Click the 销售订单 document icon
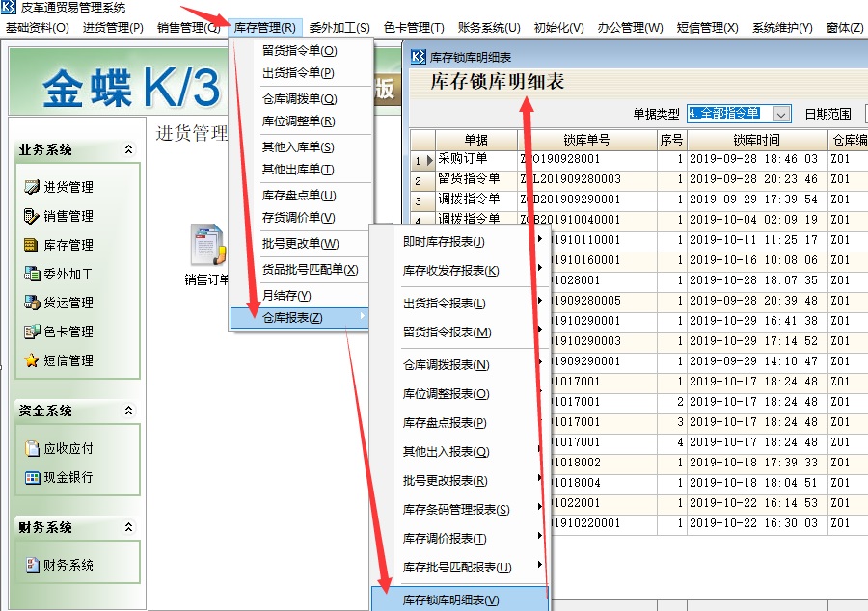Viewport: 868px width, 611px height. (205, 246)
